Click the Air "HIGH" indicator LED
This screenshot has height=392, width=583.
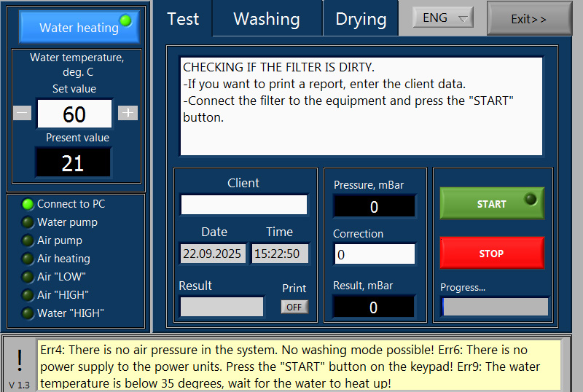pos(28,295)
